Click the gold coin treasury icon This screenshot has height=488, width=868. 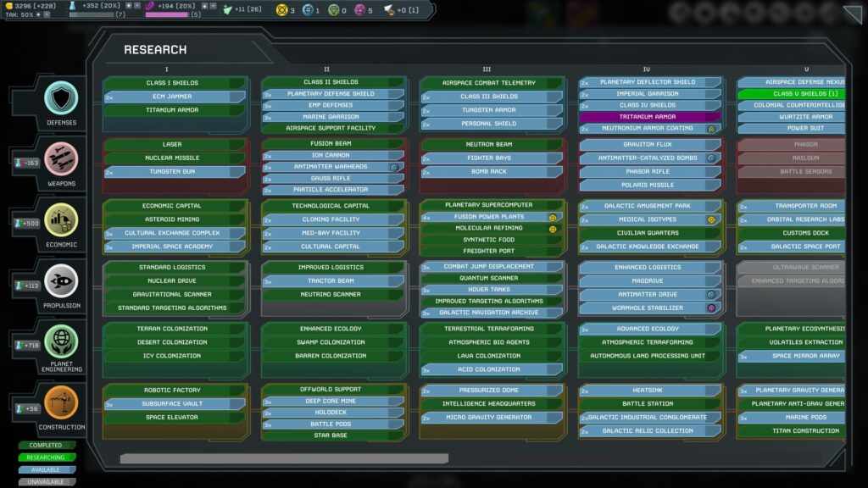pyautogui.click(x=8, y=7)
